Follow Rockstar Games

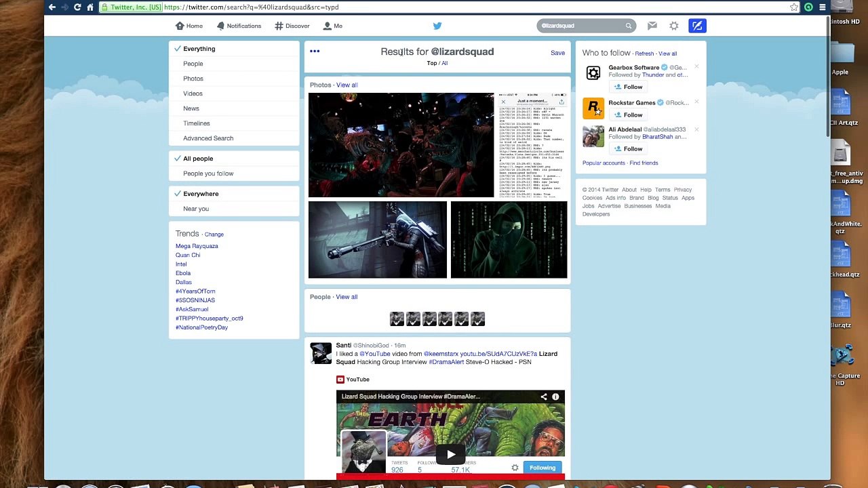(x=628, y=115)
